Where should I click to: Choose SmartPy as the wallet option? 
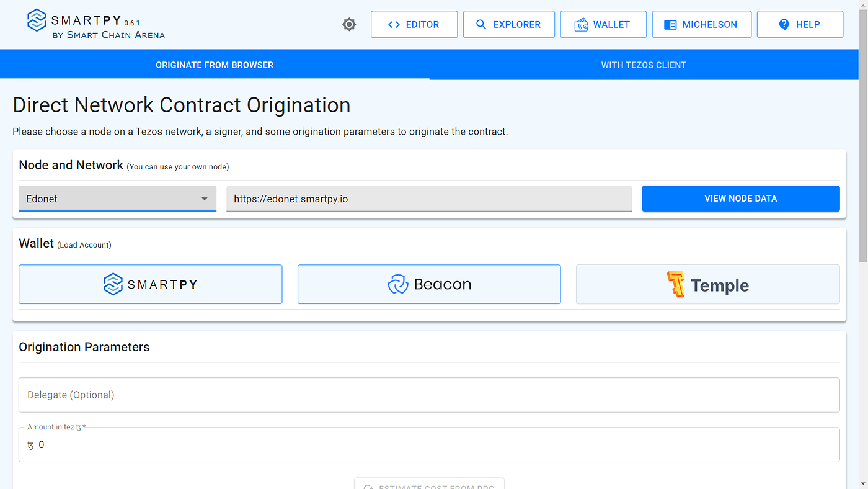tap(150, 284)
